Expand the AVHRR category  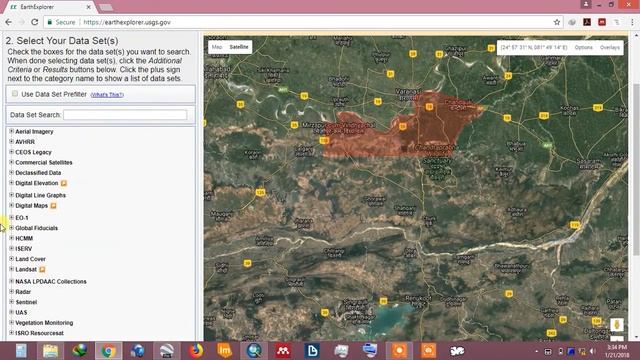11,141
